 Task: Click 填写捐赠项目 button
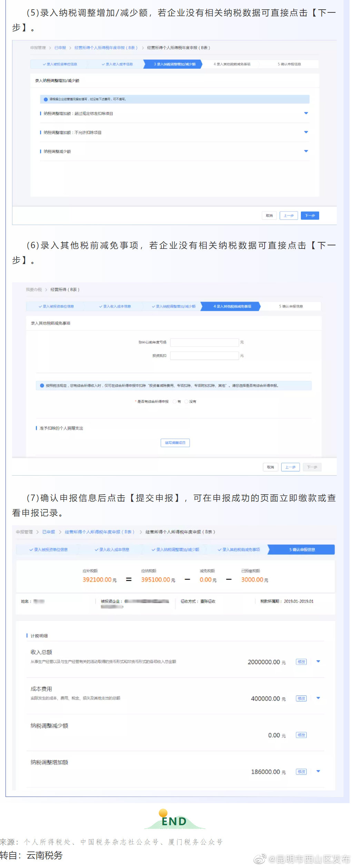[x=175, y=443]
